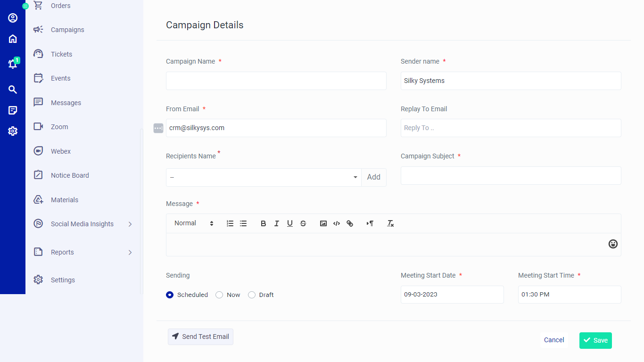
Task: Open the emoji picker in the message box
Action: click(x=613, y=244)
